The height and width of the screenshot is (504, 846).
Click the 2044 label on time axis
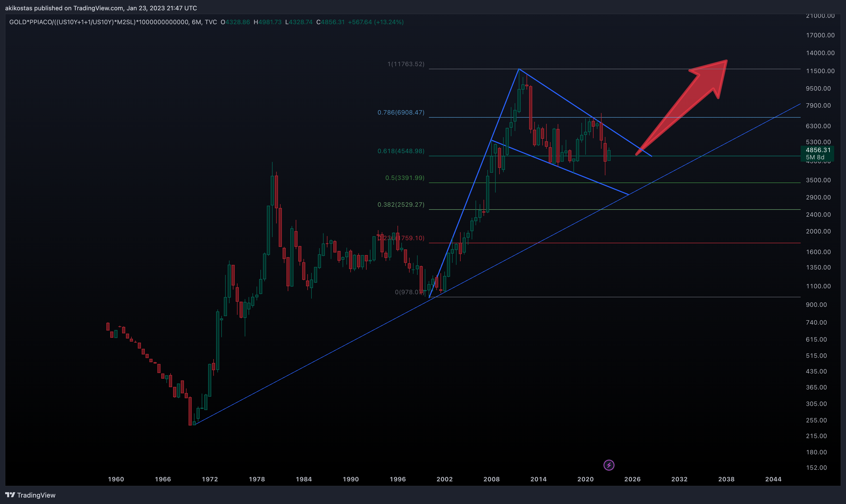[773, 479]
